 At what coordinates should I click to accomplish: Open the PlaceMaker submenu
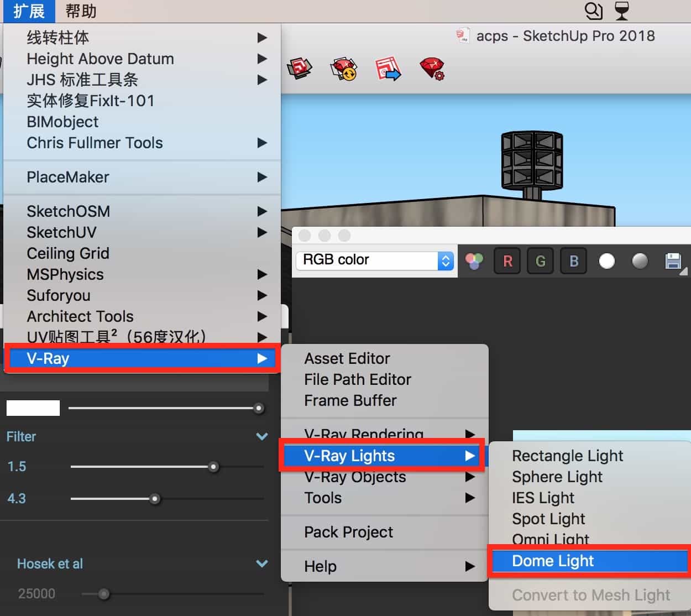pos(142,177)
